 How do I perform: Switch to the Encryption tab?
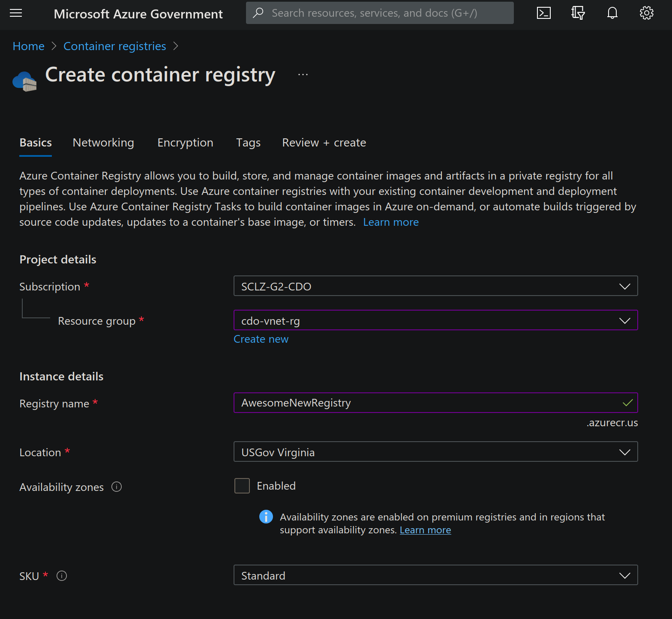(185, 143)
